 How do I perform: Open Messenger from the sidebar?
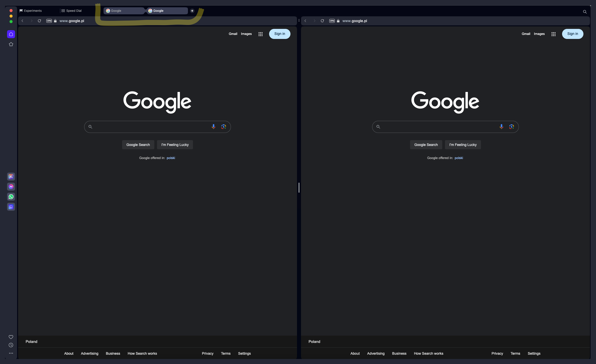pyautogui.click(x=11, y=187)
